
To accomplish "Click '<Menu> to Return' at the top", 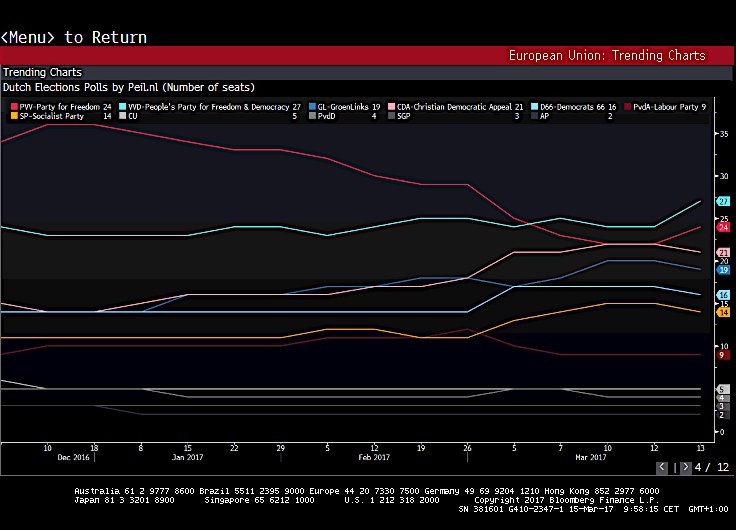I will click(74, 37).
